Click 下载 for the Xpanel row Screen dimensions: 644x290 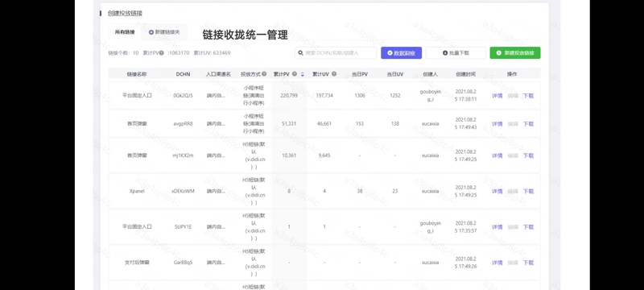[x=528, y=192]
